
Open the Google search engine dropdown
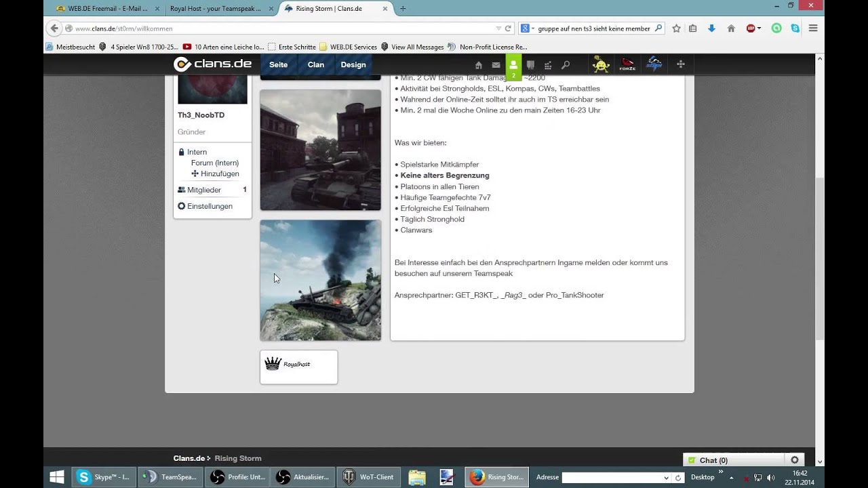pyautogui.click(x=527, y=28)
